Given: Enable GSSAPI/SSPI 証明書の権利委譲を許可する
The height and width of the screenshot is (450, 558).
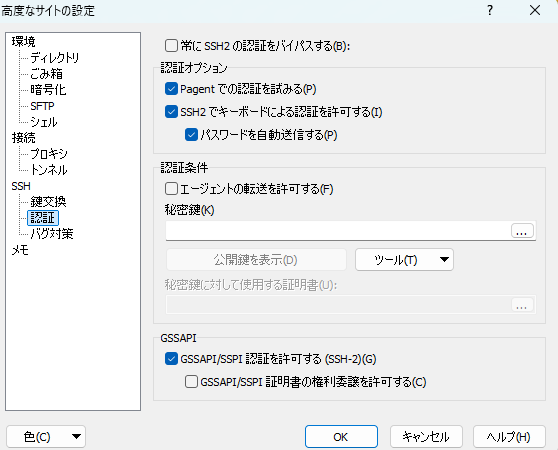Looking at the screenshot, I should (191, 382).
